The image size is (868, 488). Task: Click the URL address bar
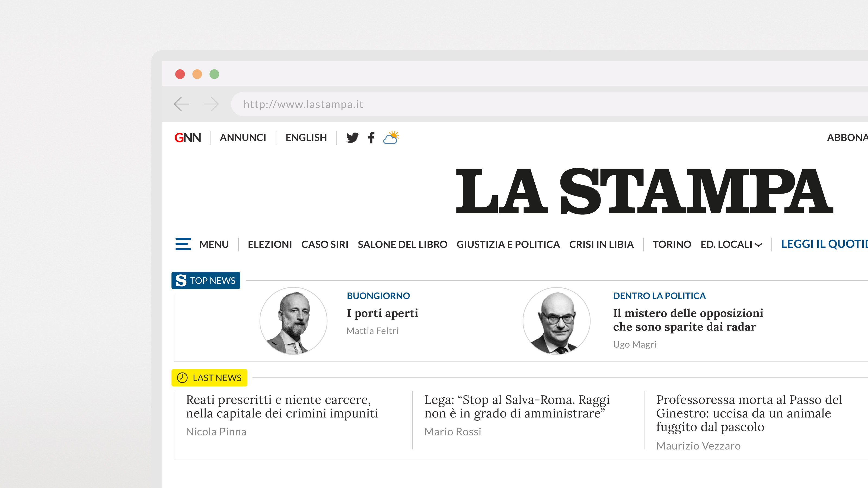(x=549, y=104)
